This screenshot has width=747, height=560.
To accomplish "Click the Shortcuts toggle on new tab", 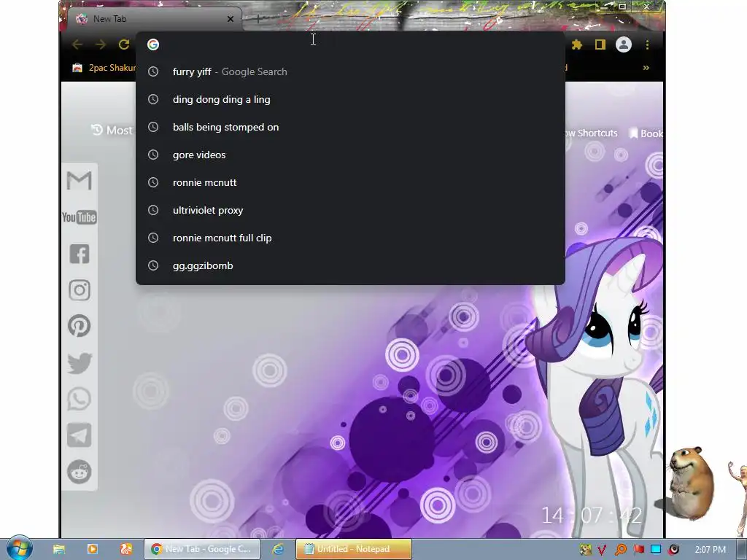I will (592, 133).
